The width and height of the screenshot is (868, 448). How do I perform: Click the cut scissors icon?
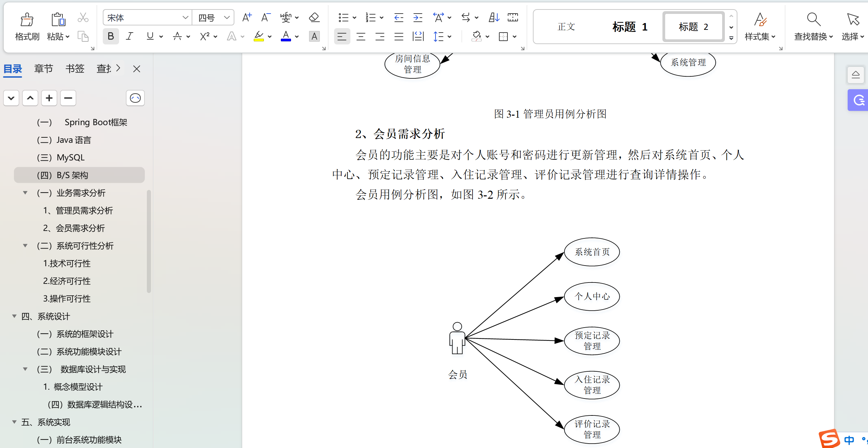pyautogui.click(x=83, y=18)
